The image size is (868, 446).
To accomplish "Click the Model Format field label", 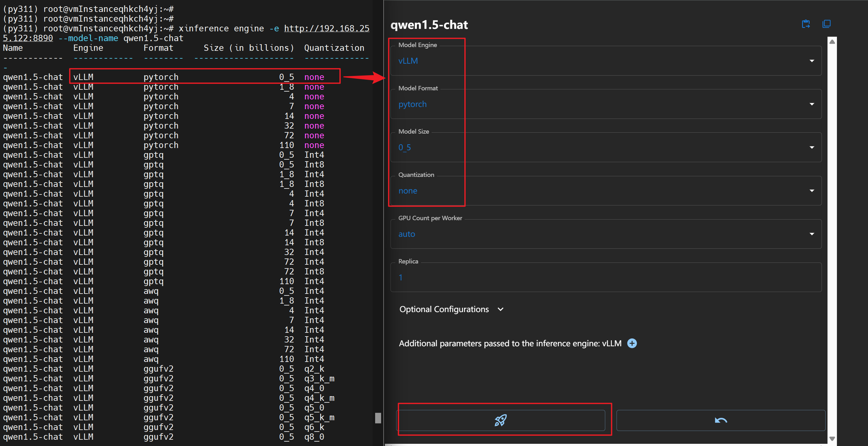I will pyautogui.click(x=418, y=88).
